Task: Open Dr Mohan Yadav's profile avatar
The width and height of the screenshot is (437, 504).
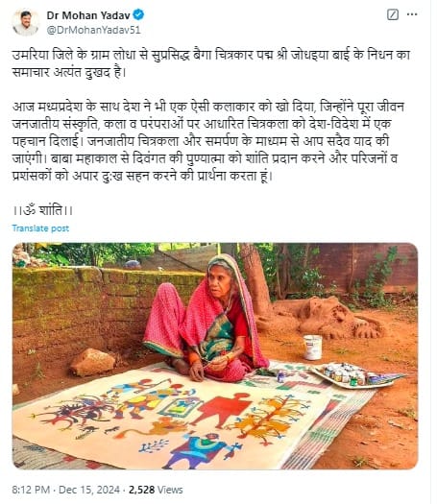Action: (x=25, y=22)
